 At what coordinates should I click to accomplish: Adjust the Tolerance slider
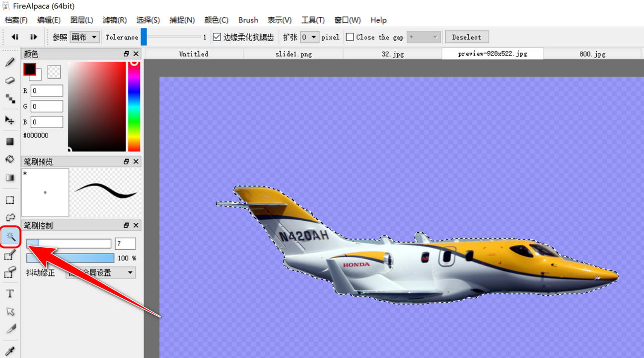tap(171, 37)
